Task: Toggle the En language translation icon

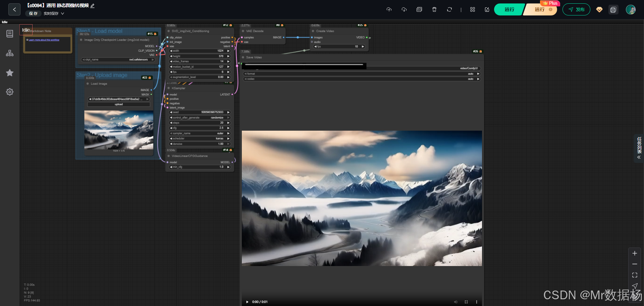Action: pyautogui.click(x=419, y=9)
